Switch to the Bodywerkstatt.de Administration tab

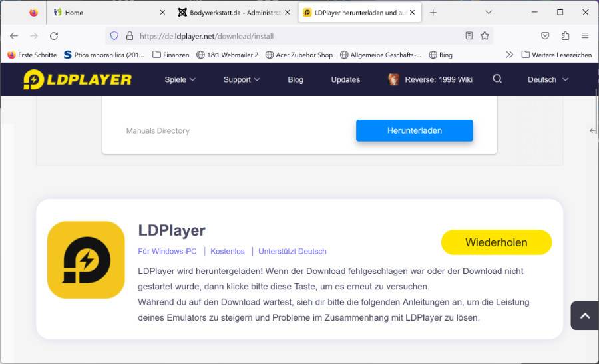coord(234,13)
